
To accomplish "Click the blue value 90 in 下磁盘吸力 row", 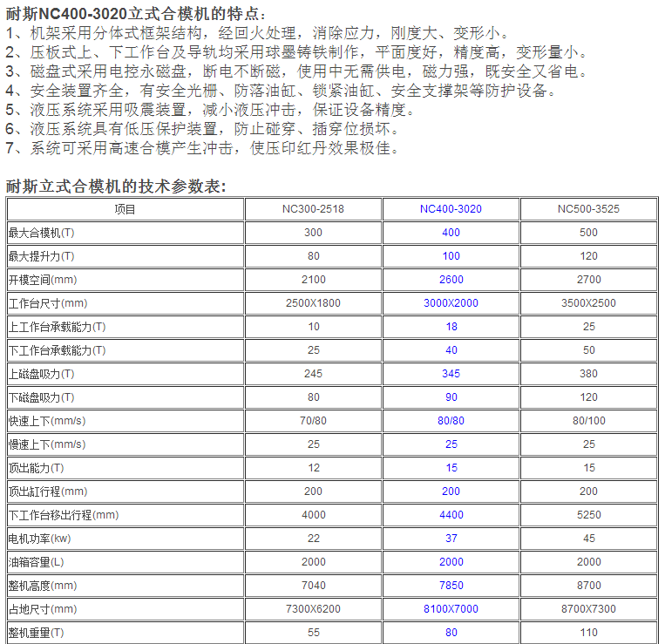I will click(x=451, y=397).
